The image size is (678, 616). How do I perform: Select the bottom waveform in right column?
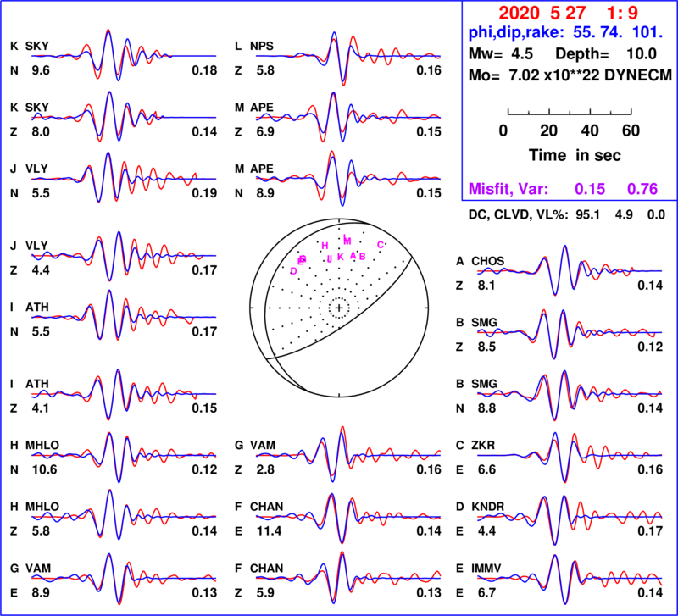(569, 577)
